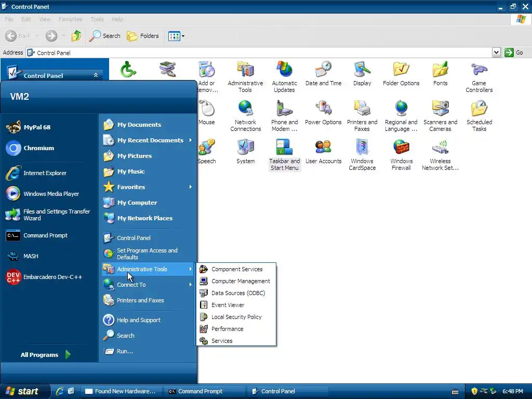
Task: Open Local Security Policy entry
Action: (x=236, y=317)
